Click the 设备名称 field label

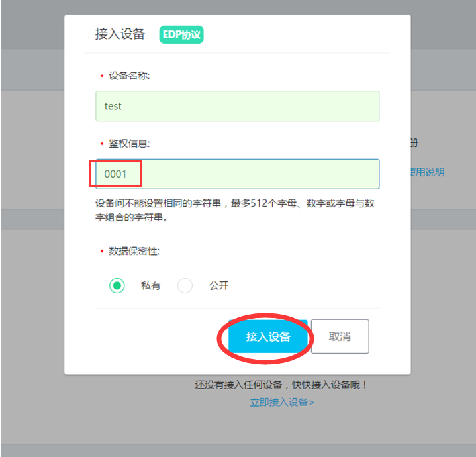[x=129, y=76]
